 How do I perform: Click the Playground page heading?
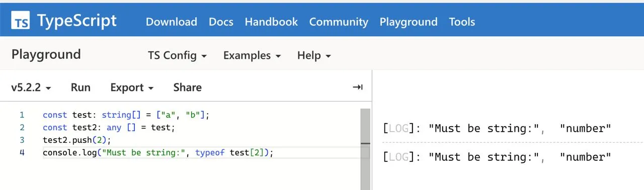tap(46, 54)
